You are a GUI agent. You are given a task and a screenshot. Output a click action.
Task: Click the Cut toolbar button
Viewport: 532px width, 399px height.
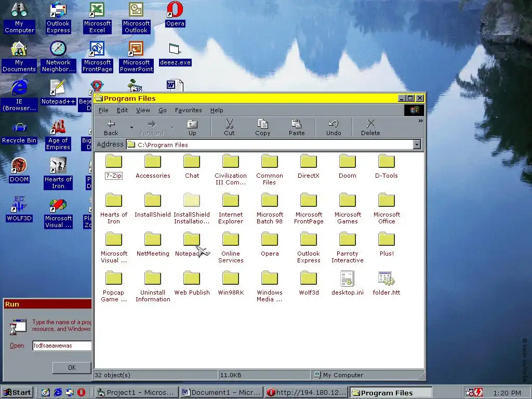[x=229, y=128]
